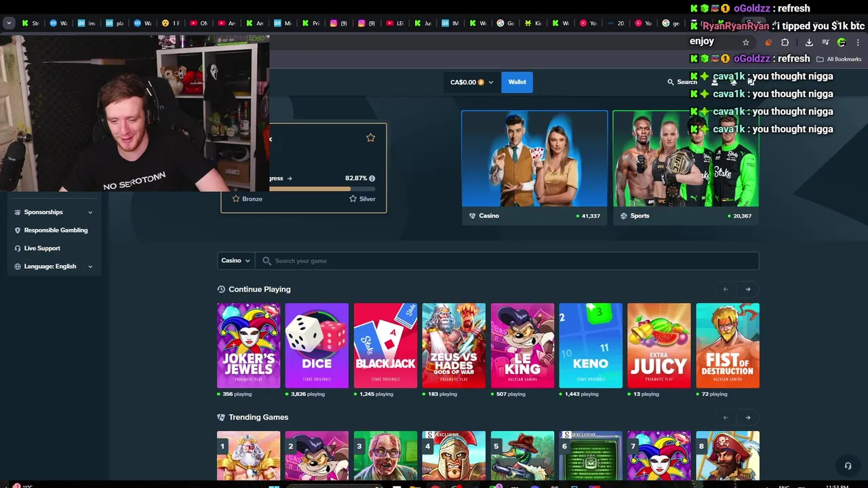Screen dimensions: 868x488
Task: Show previous Trending Games
Action: pos(726,418)
